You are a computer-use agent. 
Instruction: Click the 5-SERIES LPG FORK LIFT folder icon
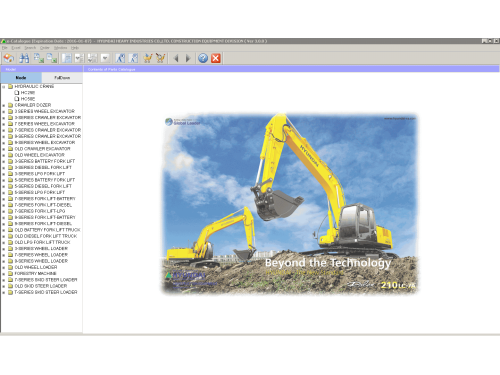10,192
